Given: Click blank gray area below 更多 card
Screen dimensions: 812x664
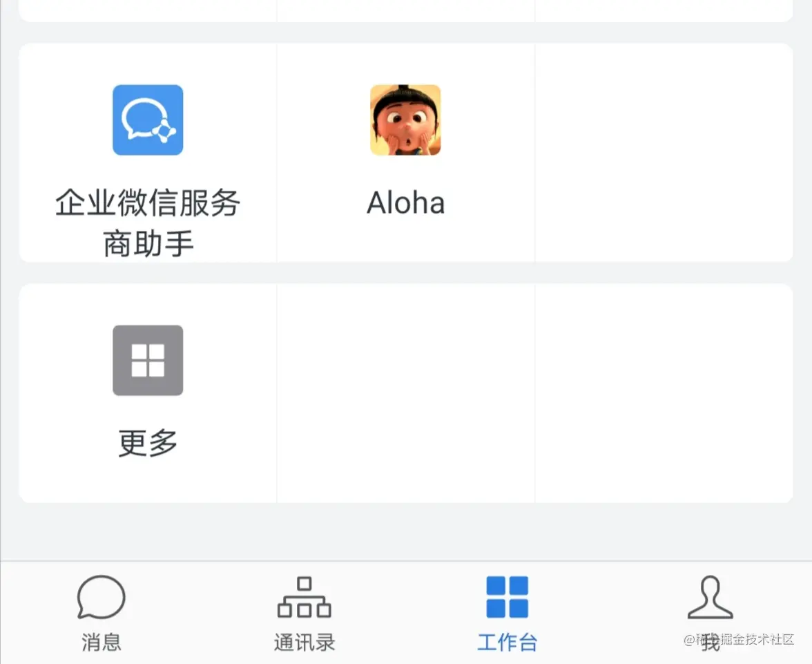Looking at the screenshot, I should pos(405,531).
